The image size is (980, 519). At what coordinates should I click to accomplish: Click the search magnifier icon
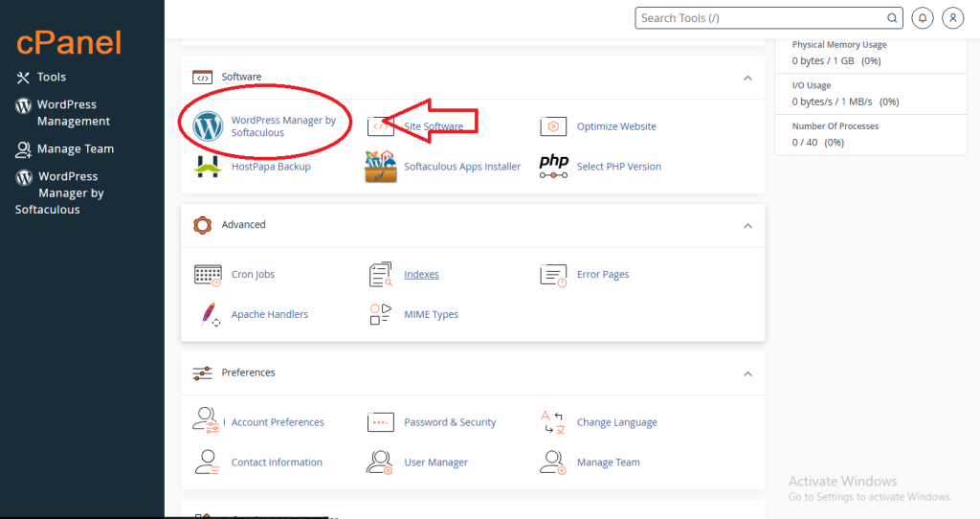pyautogui.click(x=893, y=18)
